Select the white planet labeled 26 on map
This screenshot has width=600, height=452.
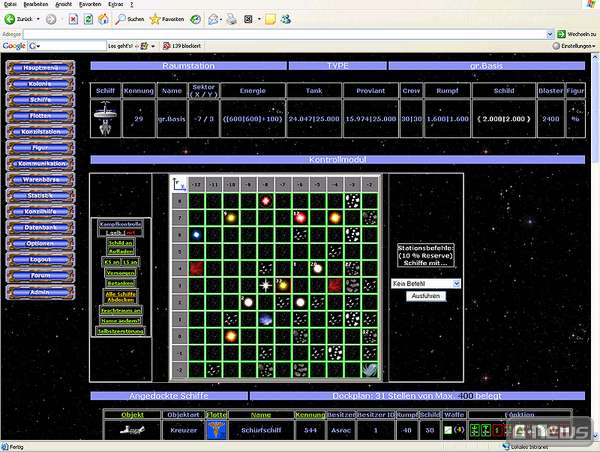coord(317,268)
